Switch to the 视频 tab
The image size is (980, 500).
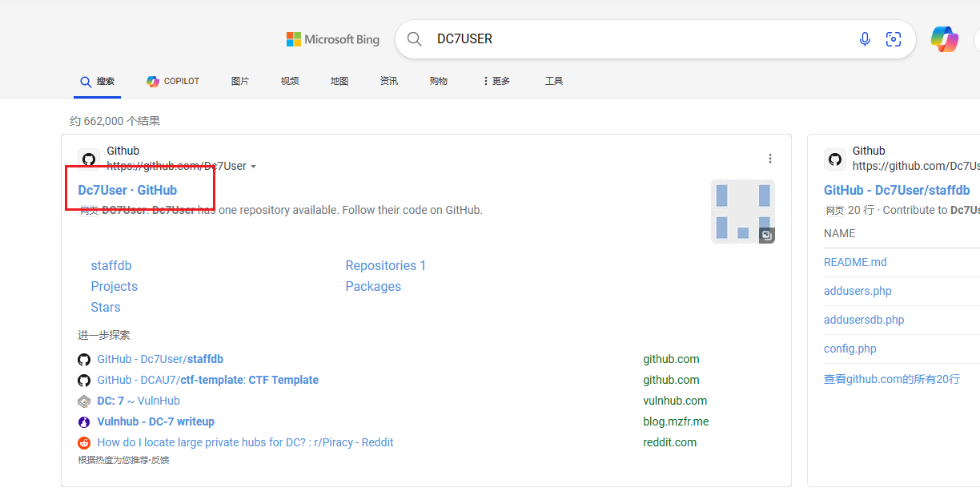click(290, 81)
